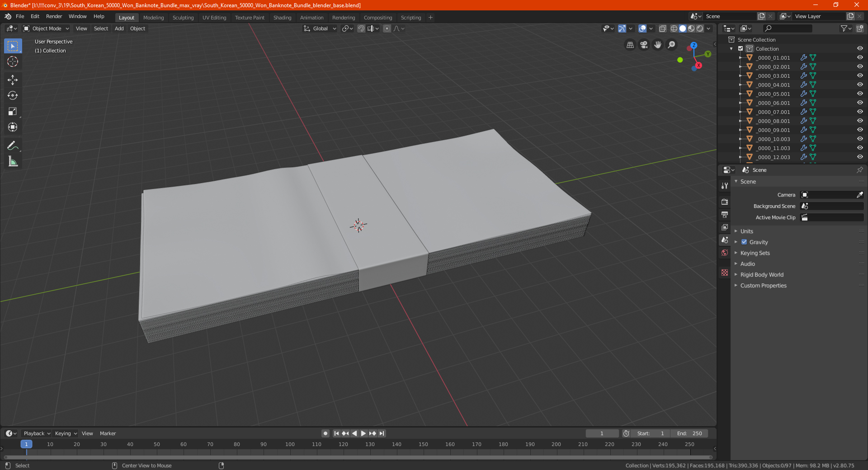Open the File menu
The width and height of the screenshot is (868, 470).
pos(20,16)
